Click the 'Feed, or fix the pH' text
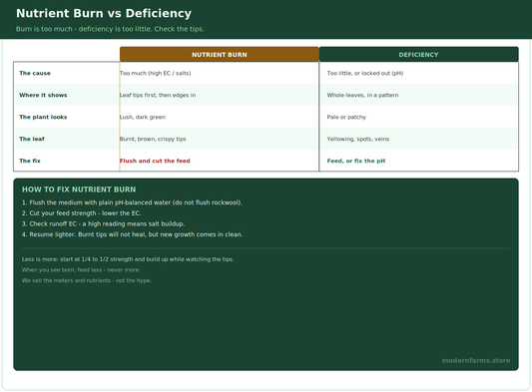532x392 pixels. point(356,161)
